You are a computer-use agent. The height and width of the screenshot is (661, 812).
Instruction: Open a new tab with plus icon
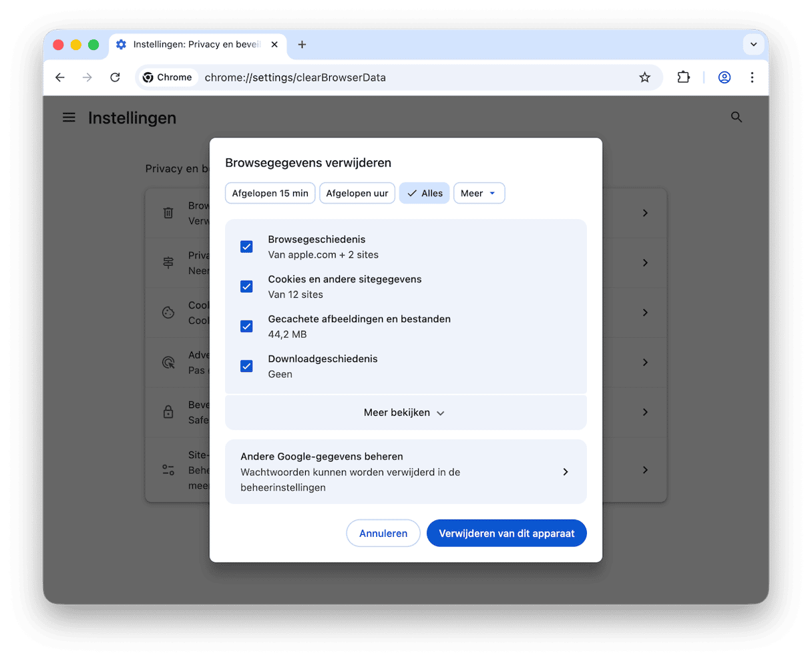pyautogui.click(x=302, y=45)
